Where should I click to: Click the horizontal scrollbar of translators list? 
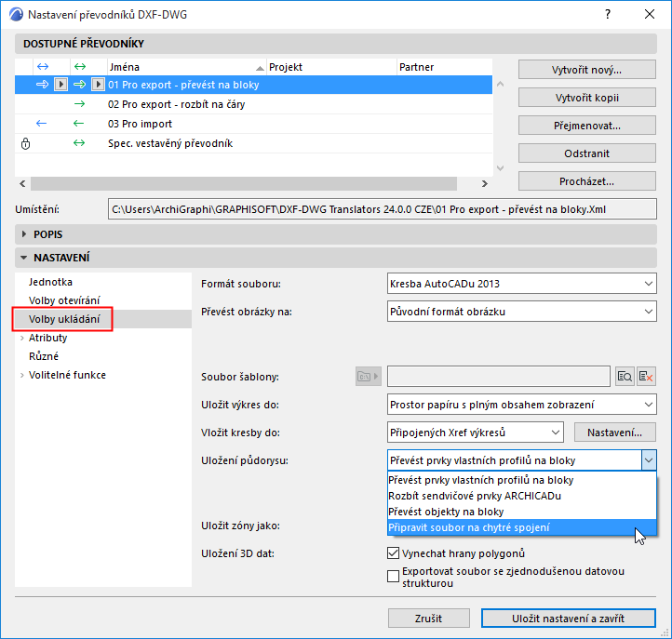(244, 183)
